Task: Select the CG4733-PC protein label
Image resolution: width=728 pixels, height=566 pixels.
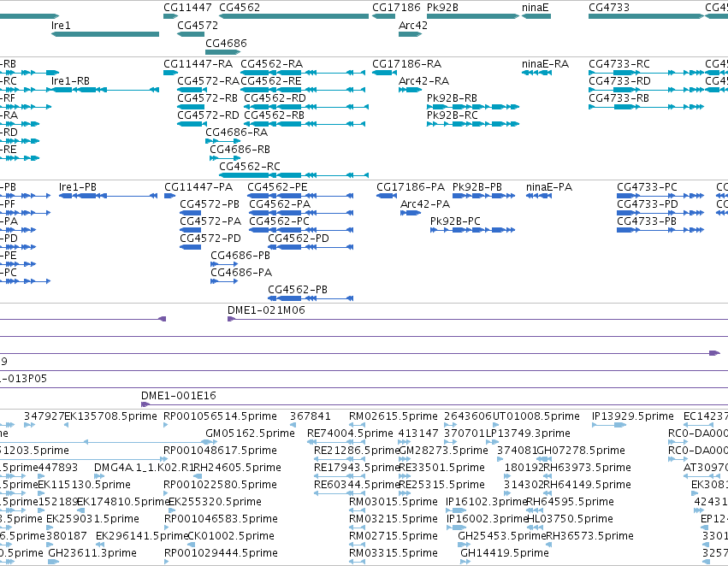Action: (648, 187)
